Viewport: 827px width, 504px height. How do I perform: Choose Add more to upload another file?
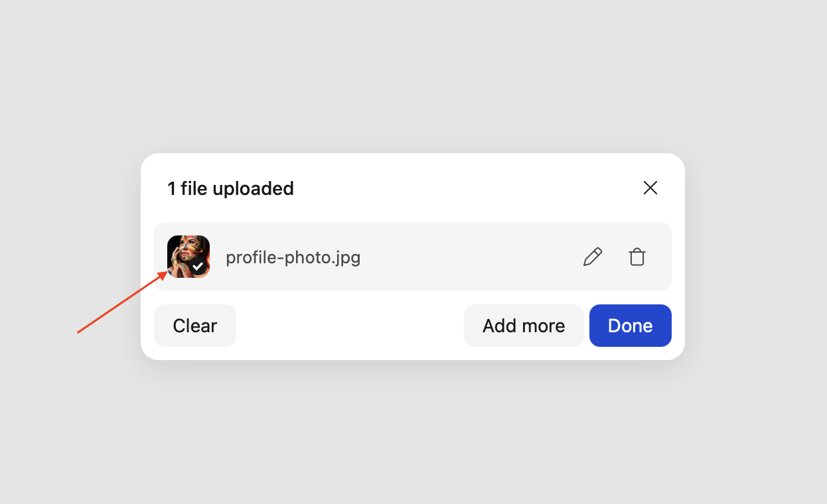pyautogui.click(x=524, y=326)
